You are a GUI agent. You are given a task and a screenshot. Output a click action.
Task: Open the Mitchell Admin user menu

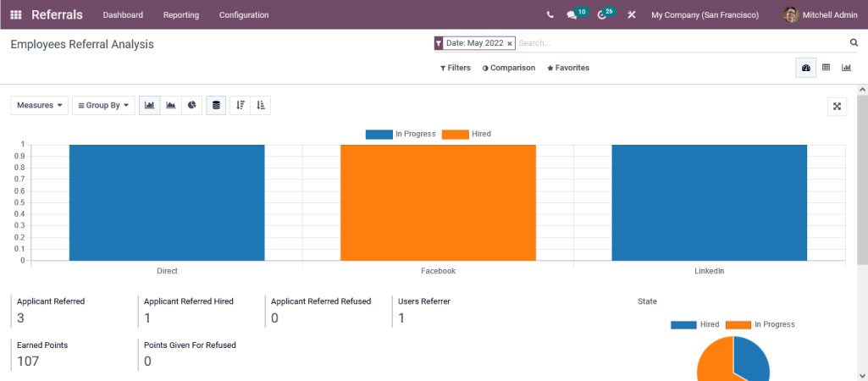point(821,15)
